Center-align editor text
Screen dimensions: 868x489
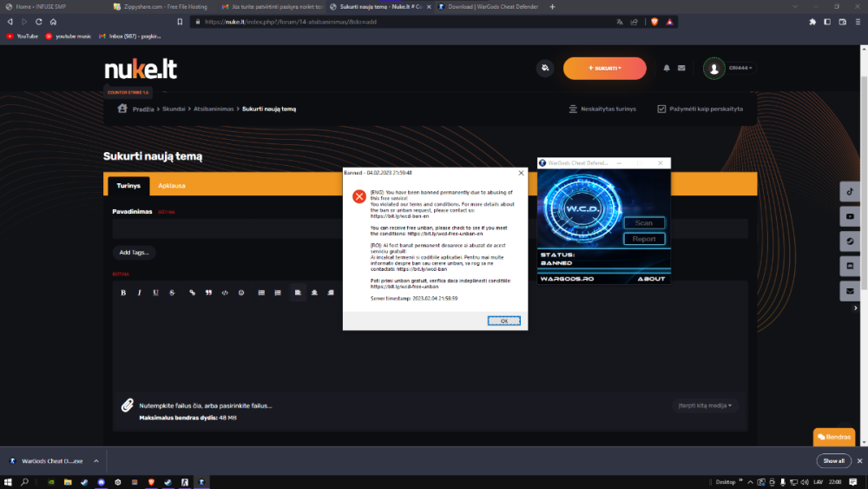tap(314, 293)
